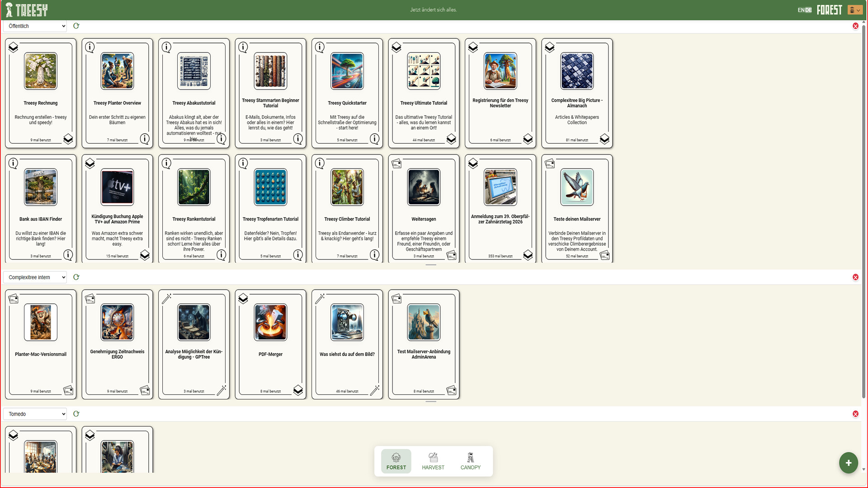Image resolution: width=868 pixels, height=488 pixels.
Task: Click the Weitersagen card title
Action: click(424, 219)
